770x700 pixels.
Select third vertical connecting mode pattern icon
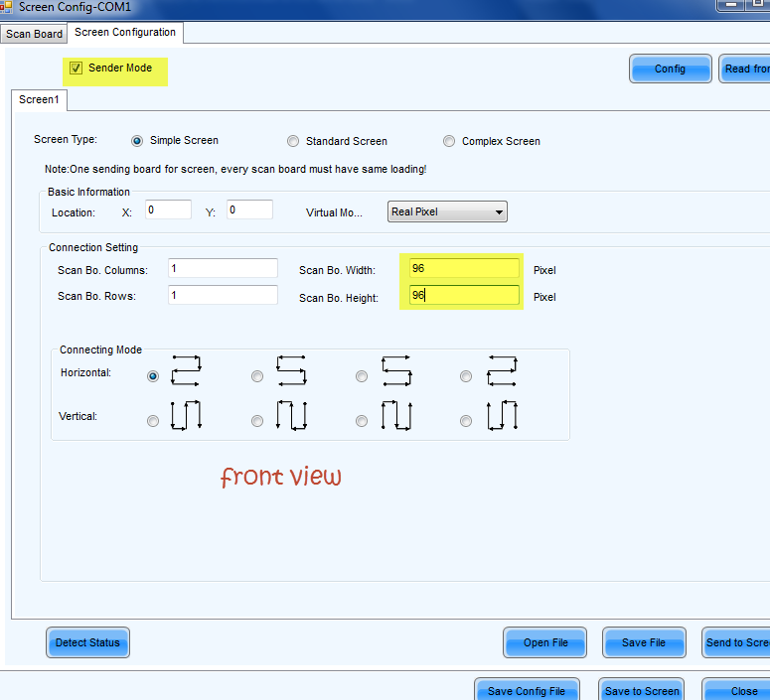tap(396, 416)
